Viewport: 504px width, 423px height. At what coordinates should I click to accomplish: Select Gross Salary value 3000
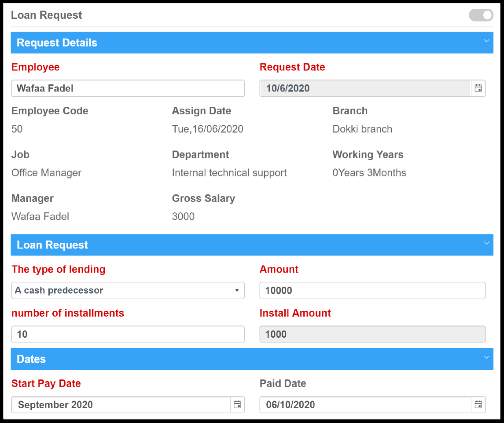[183, 216]
